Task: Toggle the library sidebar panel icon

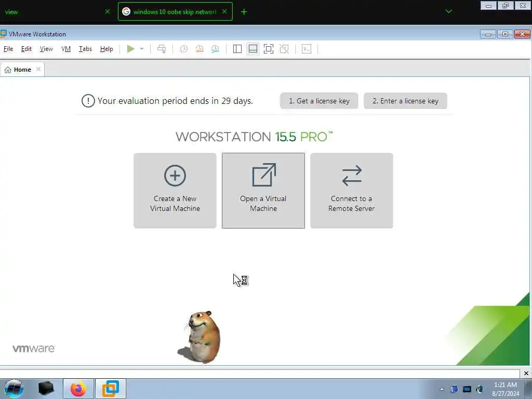Action: coord(237,49)
